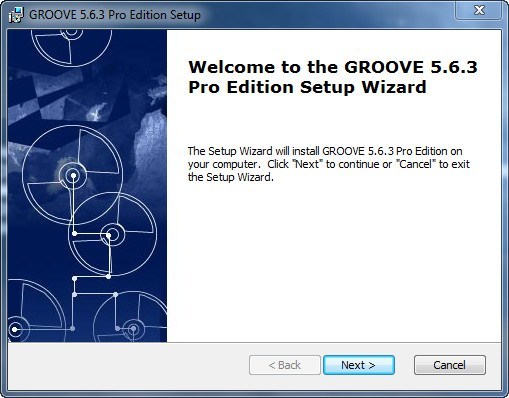The image size is (509, 398).
Task: Click the installer icon in title bar
Action: [16, 15]
